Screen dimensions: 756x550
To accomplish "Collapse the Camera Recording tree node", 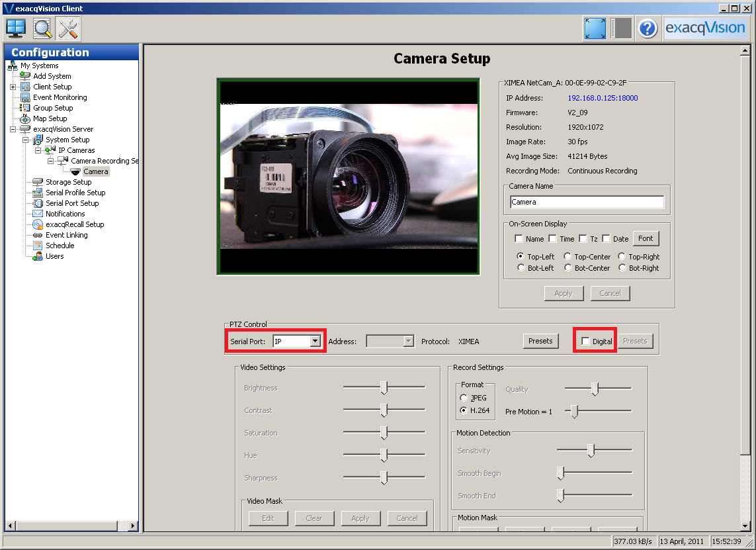I will (50, 161).
